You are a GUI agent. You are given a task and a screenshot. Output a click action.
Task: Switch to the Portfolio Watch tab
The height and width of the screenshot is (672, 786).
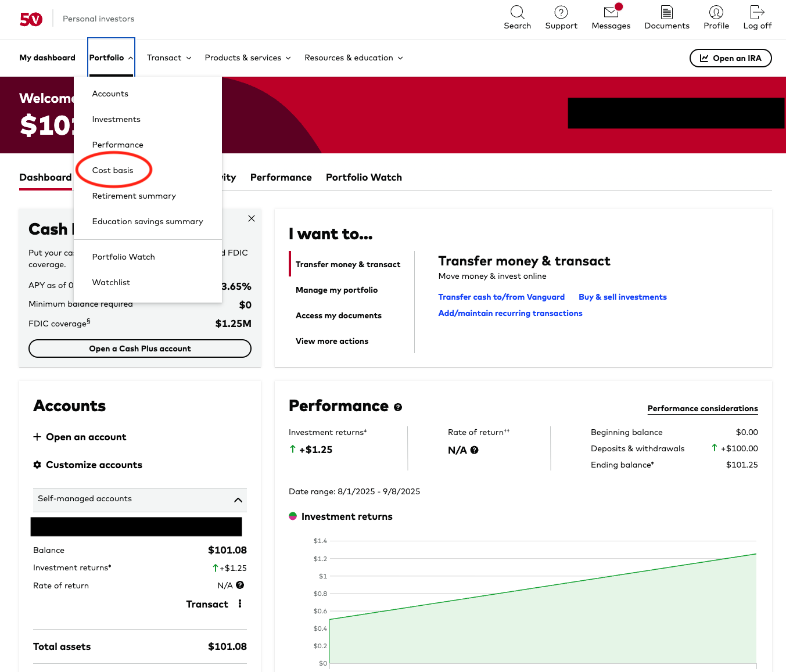point(364,177)
